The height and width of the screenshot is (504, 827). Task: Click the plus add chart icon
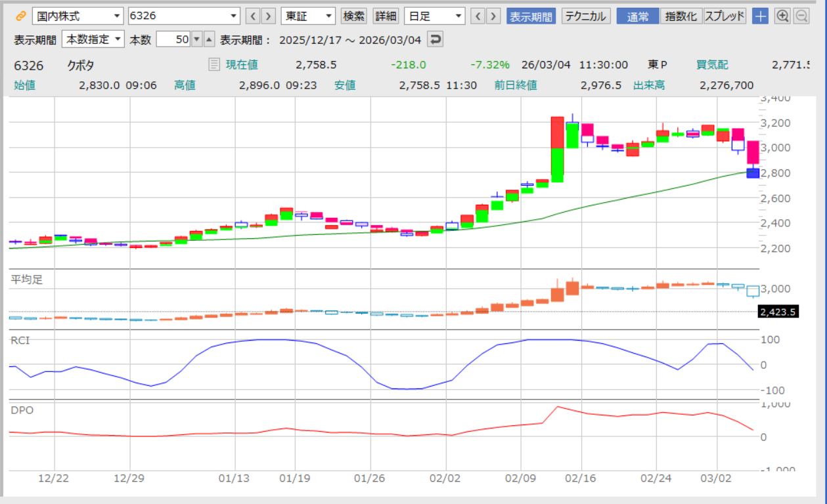click(x=760, y=16)
